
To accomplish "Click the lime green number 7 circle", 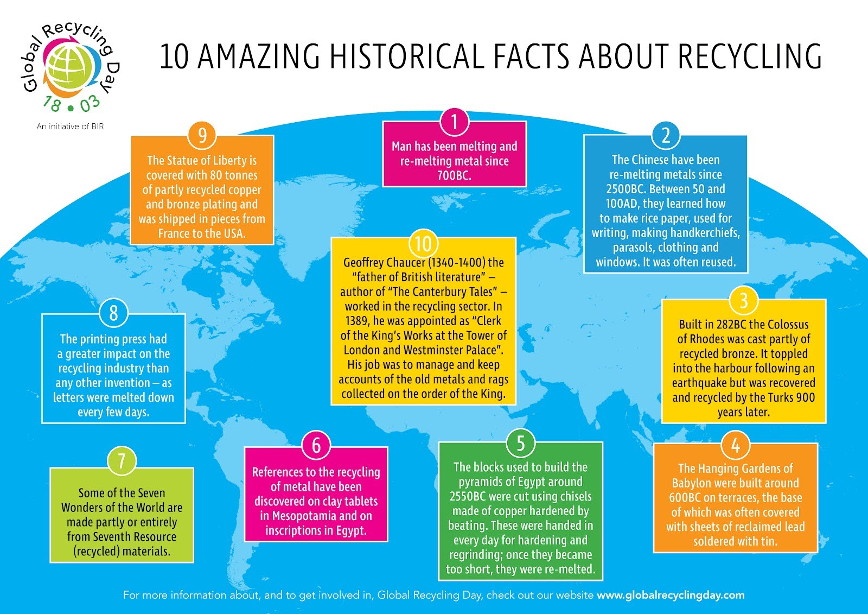I will [122, 461].
